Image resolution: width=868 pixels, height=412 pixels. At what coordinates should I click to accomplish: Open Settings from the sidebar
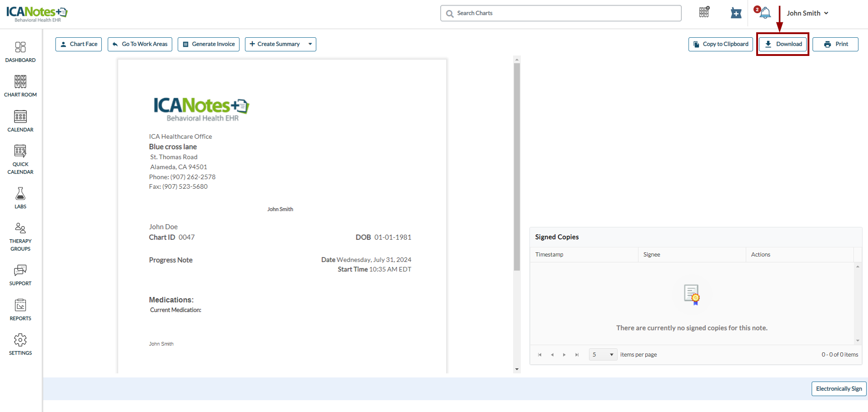pyautogui.click(x=20, y=345)
